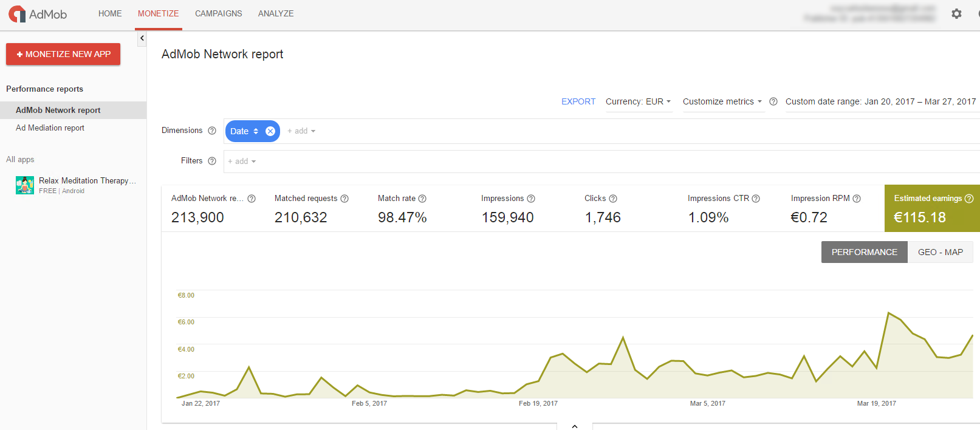The height and width of the screenshot is (430, 980).
Task: Go to the MONETIZE tab
Action: point(159,14)
